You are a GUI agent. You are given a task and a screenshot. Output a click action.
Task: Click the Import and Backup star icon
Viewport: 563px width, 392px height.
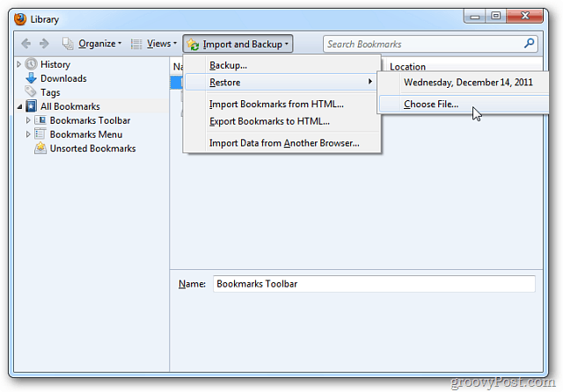coord(194,45)
